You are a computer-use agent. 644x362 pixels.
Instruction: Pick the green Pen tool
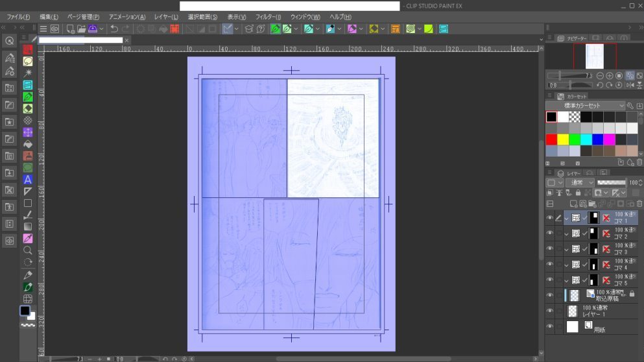[28, 96]
